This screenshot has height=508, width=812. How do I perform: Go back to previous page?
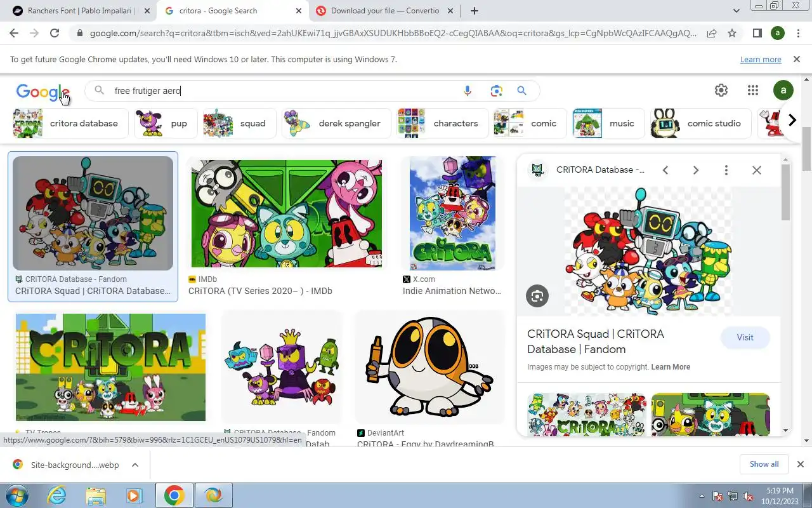coord(14,33)
